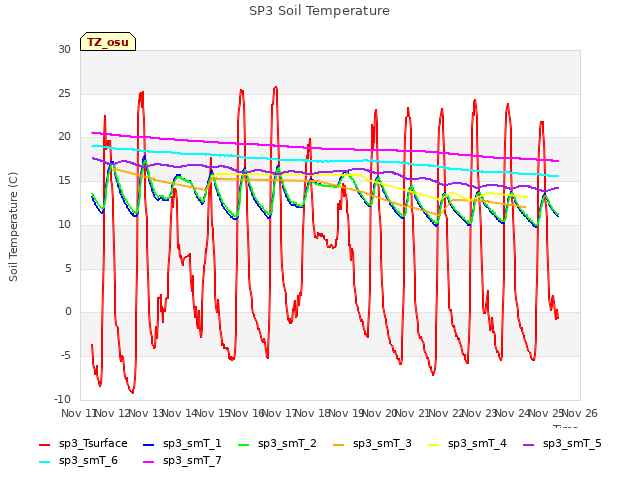
Task: Toggle sp3_smT_7 legend entry
Action: (x=182, y=460)
